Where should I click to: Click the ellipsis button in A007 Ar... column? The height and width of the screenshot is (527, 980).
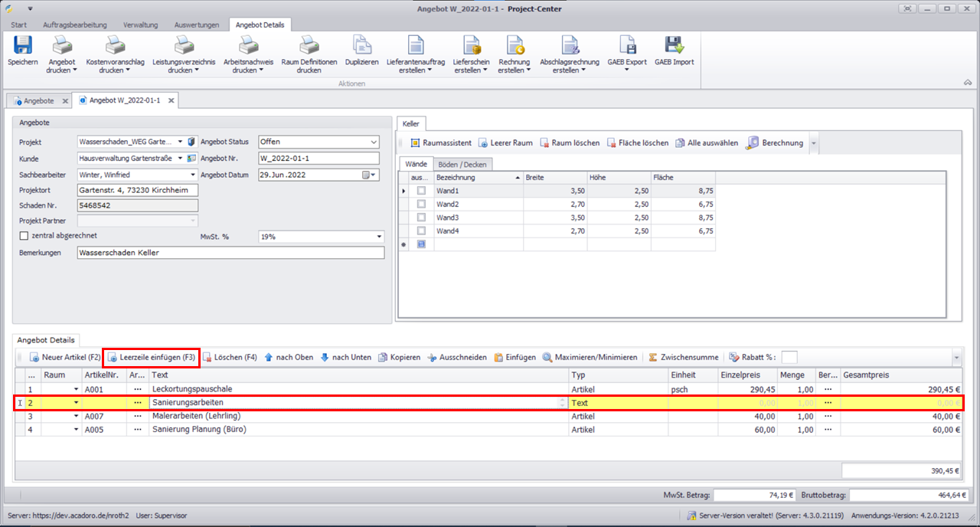pyautogui.click(x=138, y=416)
